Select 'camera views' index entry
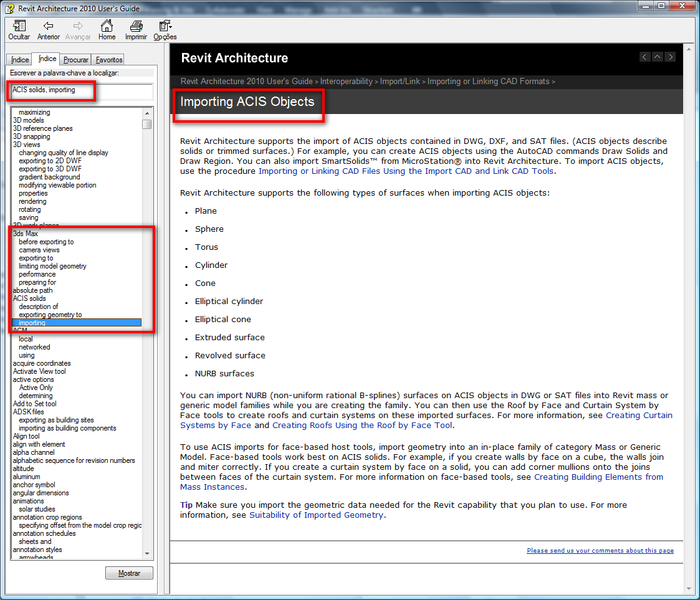This screenshot has width=700, height=600. click(39, 250)
